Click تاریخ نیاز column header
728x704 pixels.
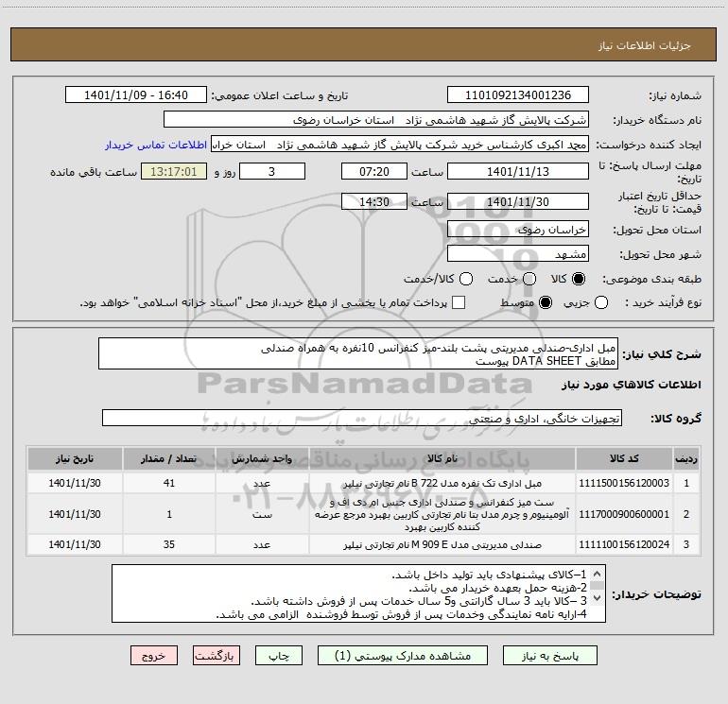pyautogui.click(x=75, y=458)
